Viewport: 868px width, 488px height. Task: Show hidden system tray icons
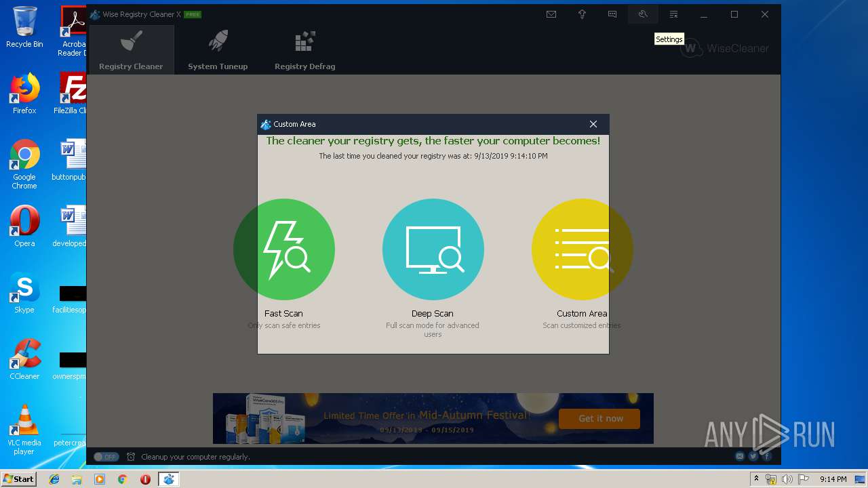757,479
